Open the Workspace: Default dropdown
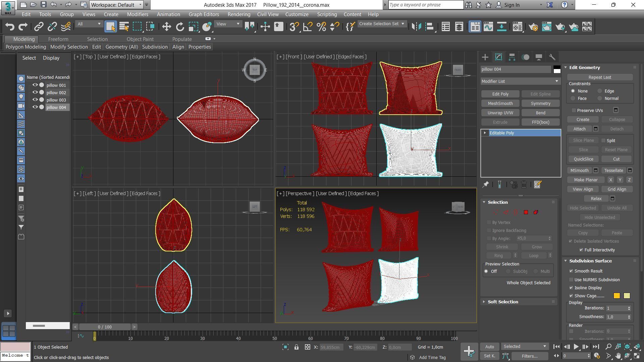Screen dimensions: 644x362 pyautogui.click(x=116, y=5)
